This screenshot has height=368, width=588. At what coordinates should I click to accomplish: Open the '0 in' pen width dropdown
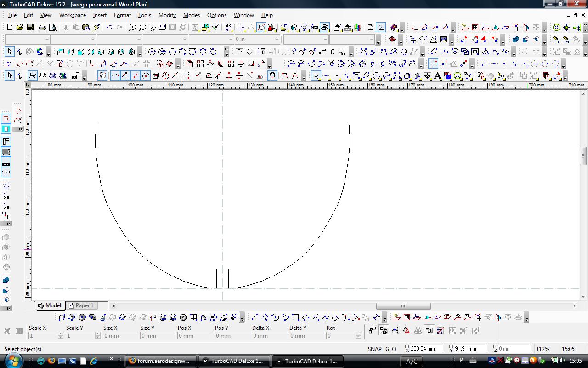[x=257, y=40]
